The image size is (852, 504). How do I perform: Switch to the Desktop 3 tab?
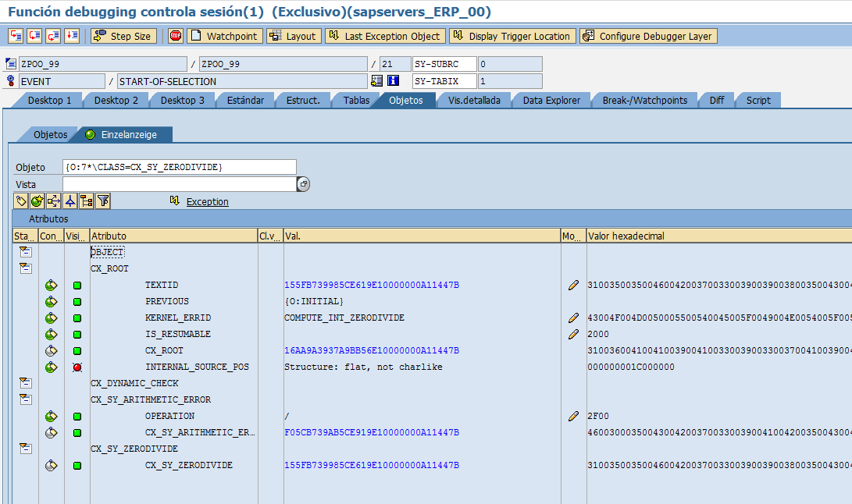[182, 101]
